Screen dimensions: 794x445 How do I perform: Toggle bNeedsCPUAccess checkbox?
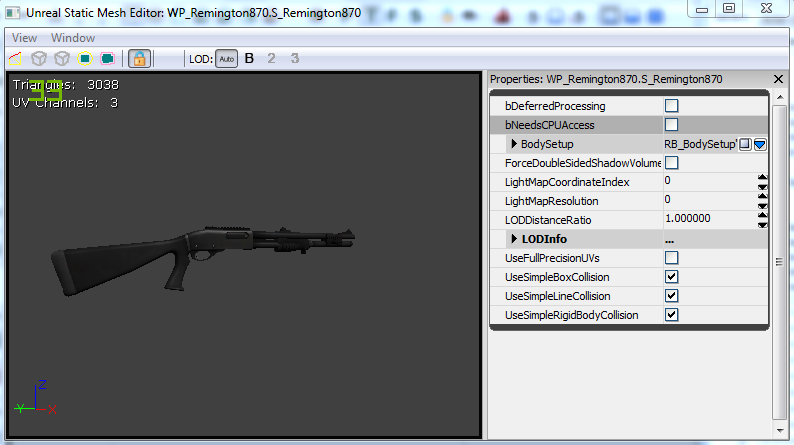pyautogui.click(x=671, y=125)
